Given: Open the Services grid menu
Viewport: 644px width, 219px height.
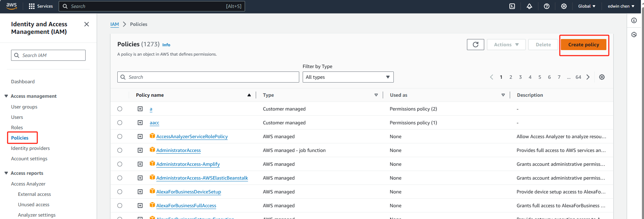Looking at the screenshot, I should tap(41, 6).
